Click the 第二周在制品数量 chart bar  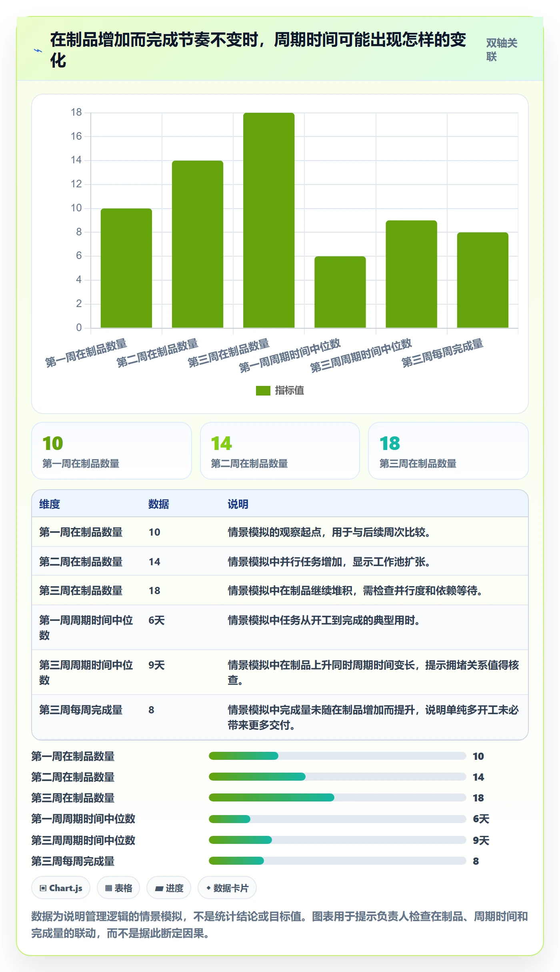click(198, 244)
